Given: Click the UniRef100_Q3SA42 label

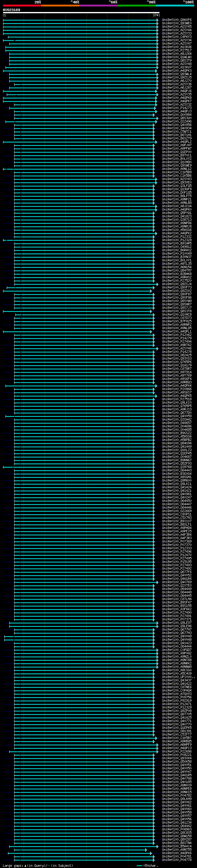Looking at the screenshot, I should (x=176, y=419).
